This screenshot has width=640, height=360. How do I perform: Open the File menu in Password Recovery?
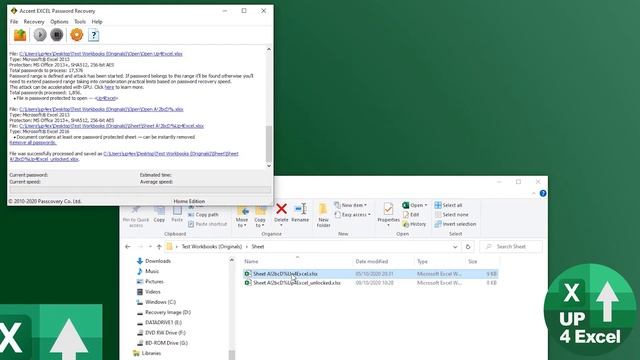coord(14,22)
